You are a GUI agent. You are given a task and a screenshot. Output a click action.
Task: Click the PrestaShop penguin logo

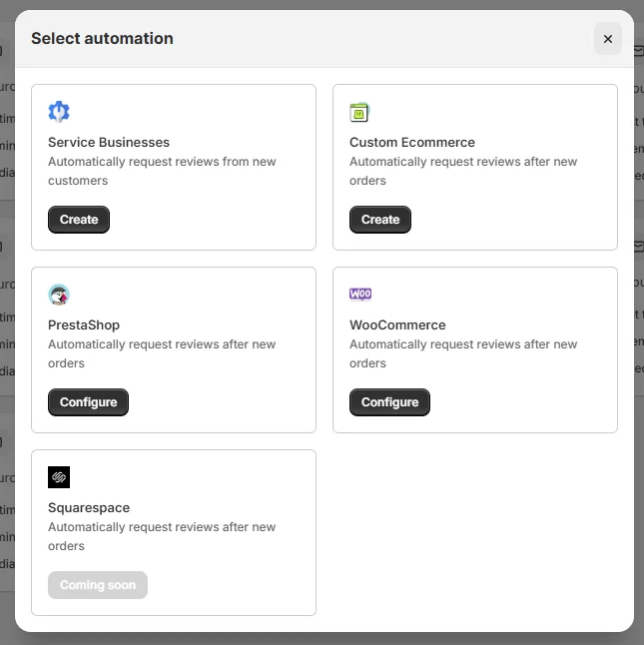pyautogui.click(x=59, y=295)
